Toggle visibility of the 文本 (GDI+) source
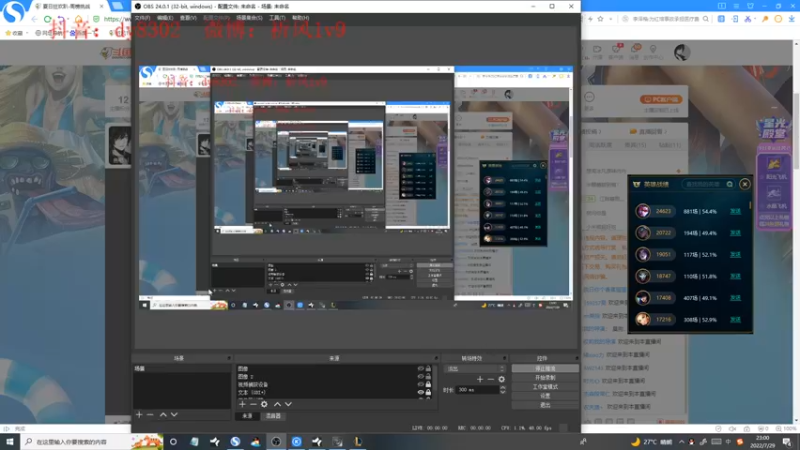Image resolution: width=800 pixels, height=450 pixels. [421, 392]
